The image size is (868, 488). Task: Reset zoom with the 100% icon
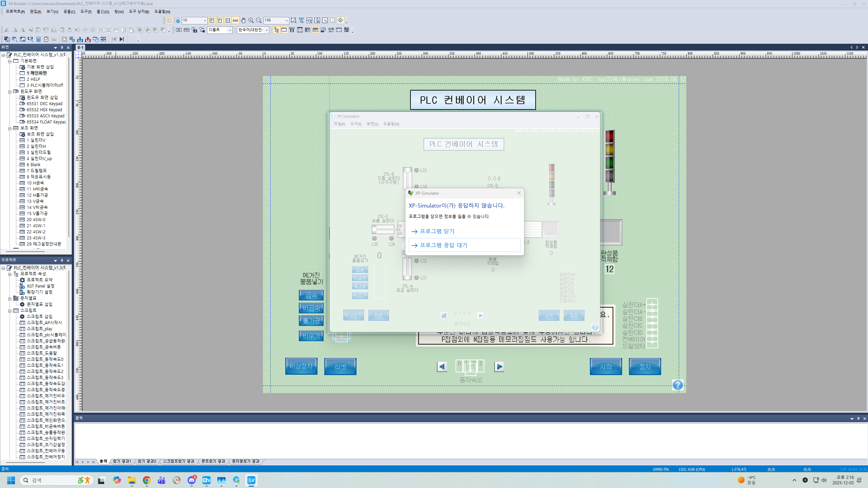pos(302,20)
